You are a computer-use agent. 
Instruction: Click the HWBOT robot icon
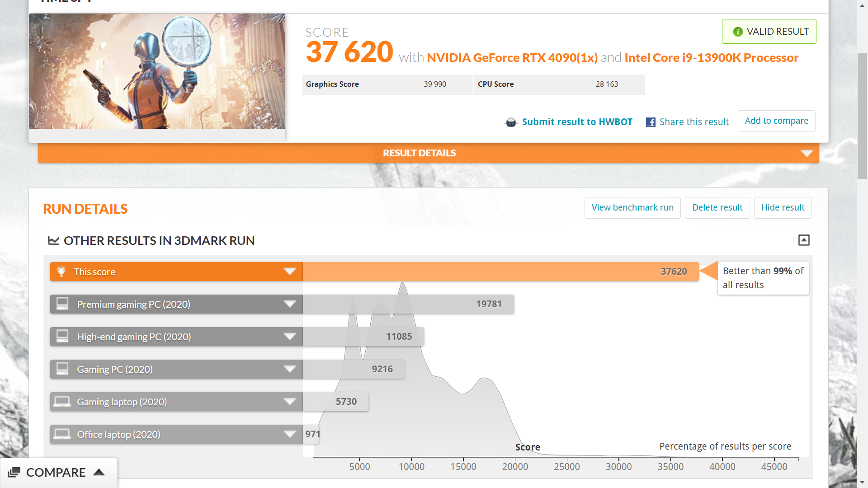point(511,122)
